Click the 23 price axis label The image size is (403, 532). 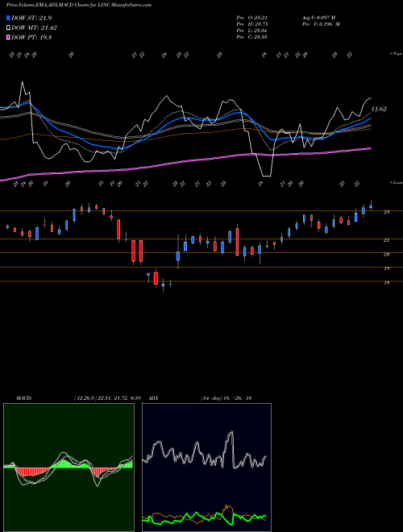pyautogui.click(x=386, y=212)
